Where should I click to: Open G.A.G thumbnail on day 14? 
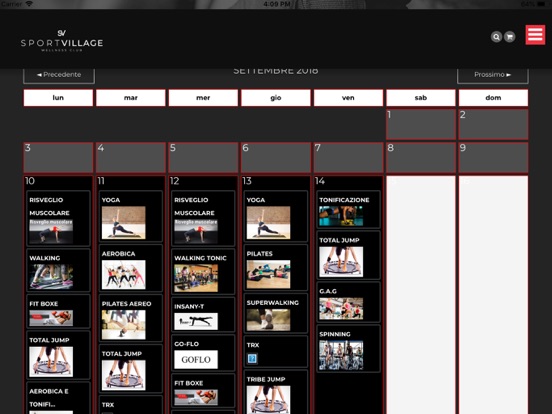pyautogui.click(x=341, y=309)
